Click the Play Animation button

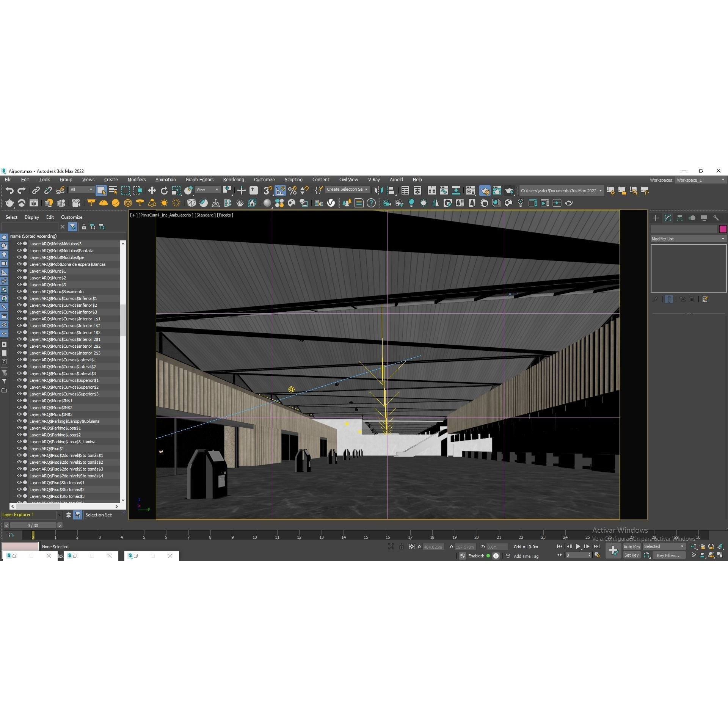pyautogui.click(x=578, y=547)
